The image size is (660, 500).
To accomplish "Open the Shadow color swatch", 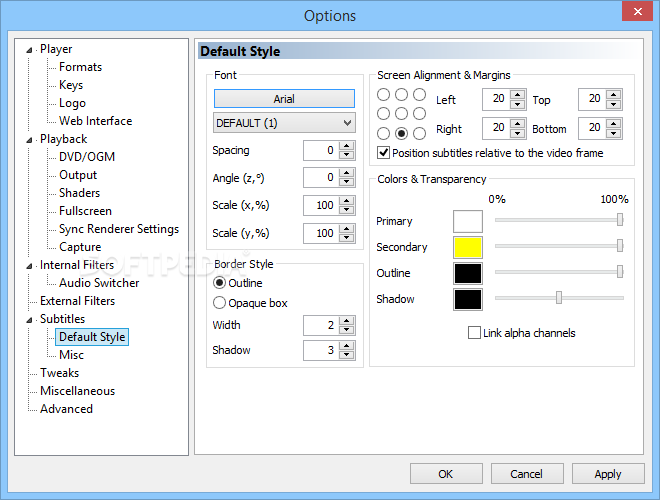I will point(468,300).
